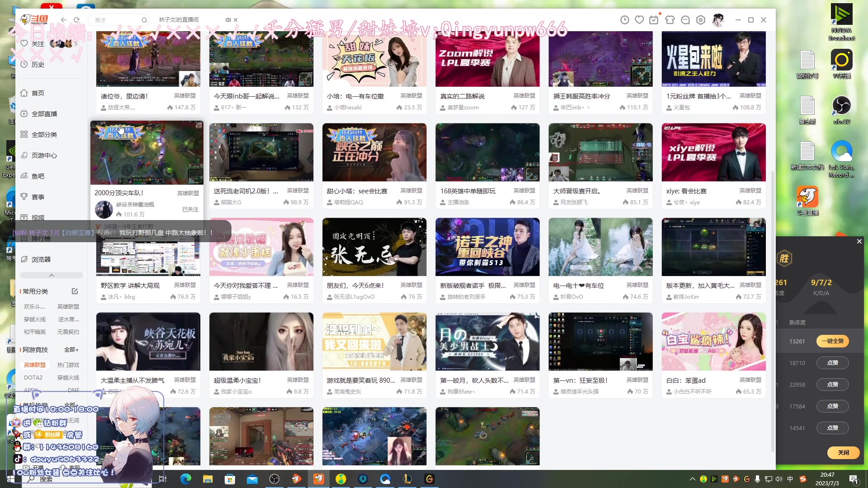Open 赛事 section in sidebar
This screenshot has height=488, width=868.
(38, 197)
